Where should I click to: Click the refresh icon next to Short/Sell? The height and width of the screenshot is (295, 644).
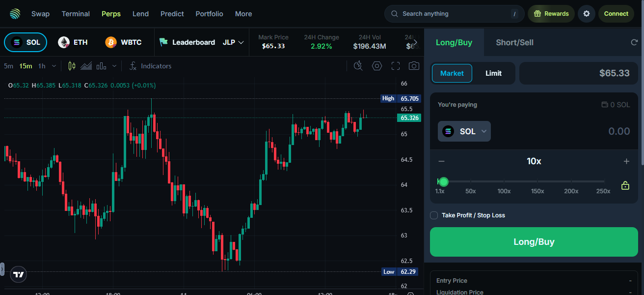pyautogui.click(x=634, y=42)
